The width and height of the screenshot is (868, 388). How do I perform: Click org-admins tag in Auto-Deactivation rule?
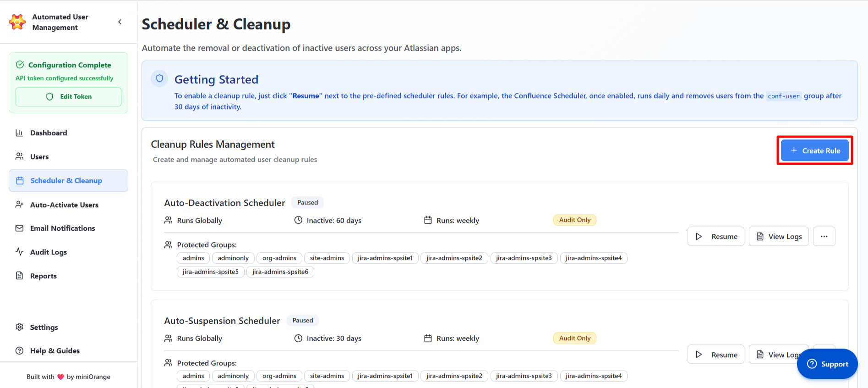[x=279, y=258]
